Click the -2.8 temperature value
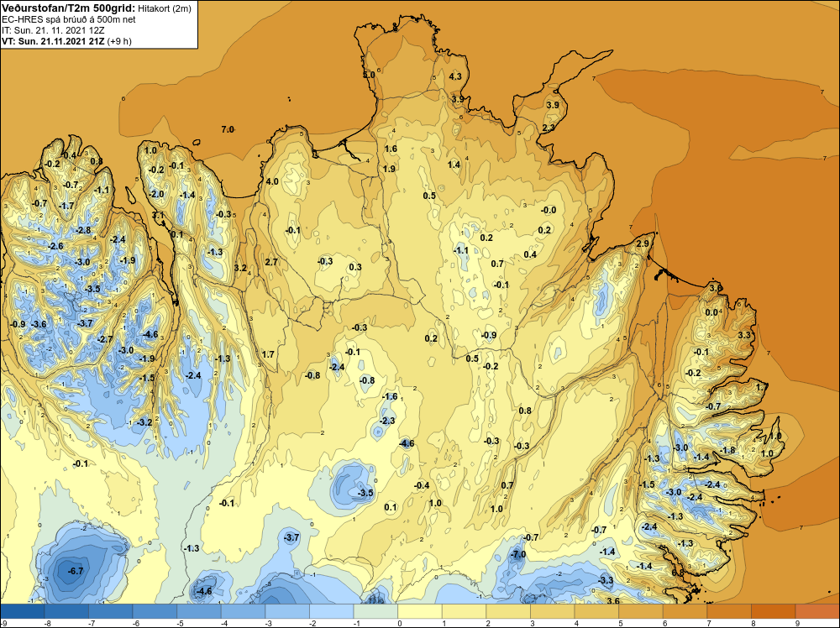This screenshot has width=840, height=628. point(83,230)
